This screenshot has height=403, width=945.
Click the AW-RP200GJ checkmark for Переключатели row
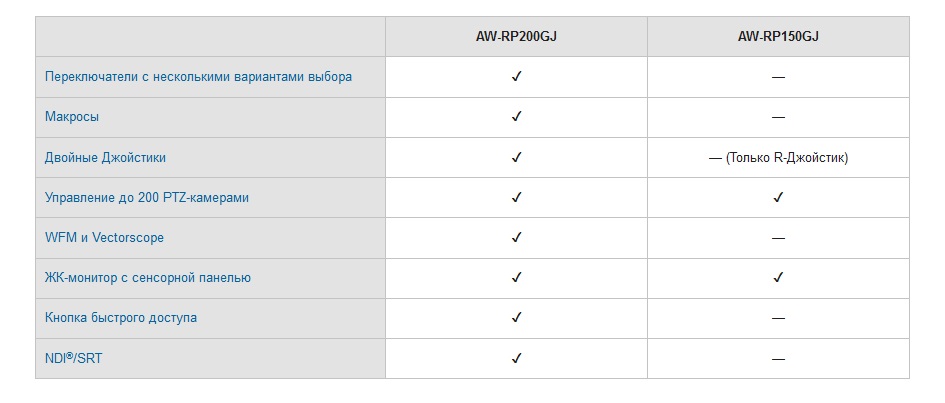tap(516, 77)
